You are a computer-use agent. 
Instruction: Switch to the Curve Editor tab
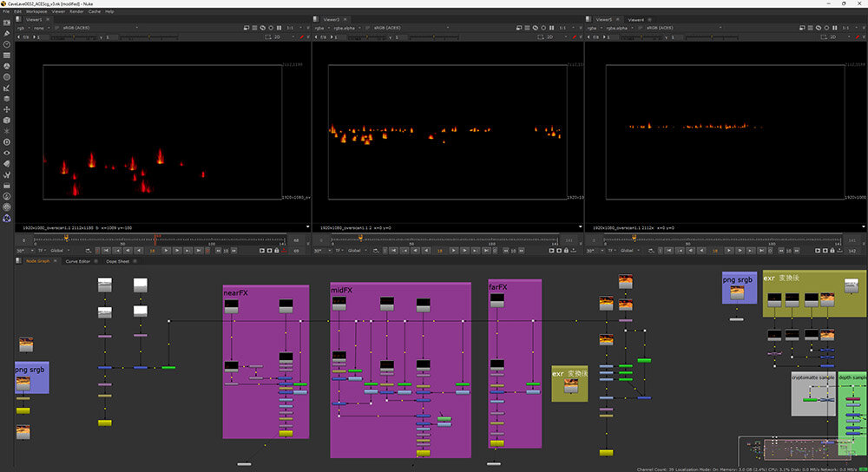pos(77,261)
